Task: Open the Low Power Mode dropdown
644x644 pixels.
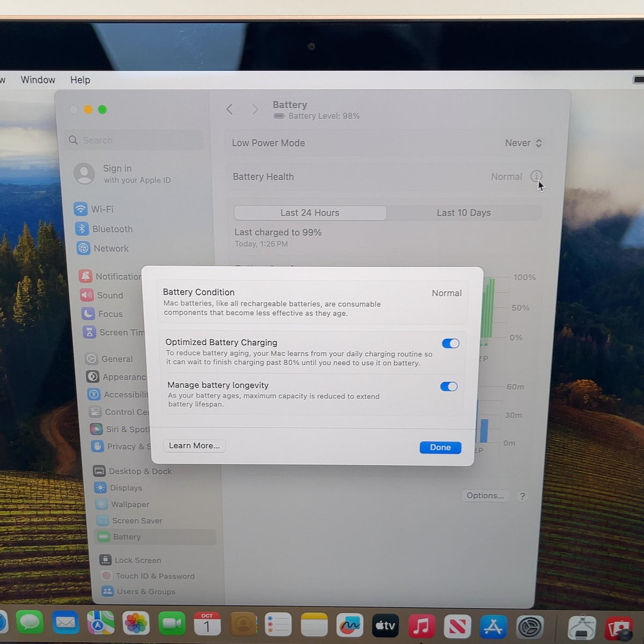Action: pos(523,143)
